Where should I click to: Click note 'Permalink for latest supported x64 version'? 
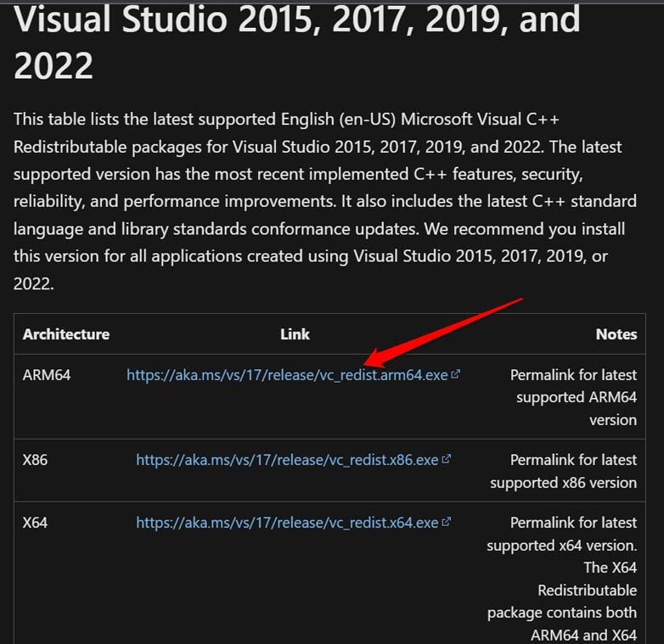(561, 534)
